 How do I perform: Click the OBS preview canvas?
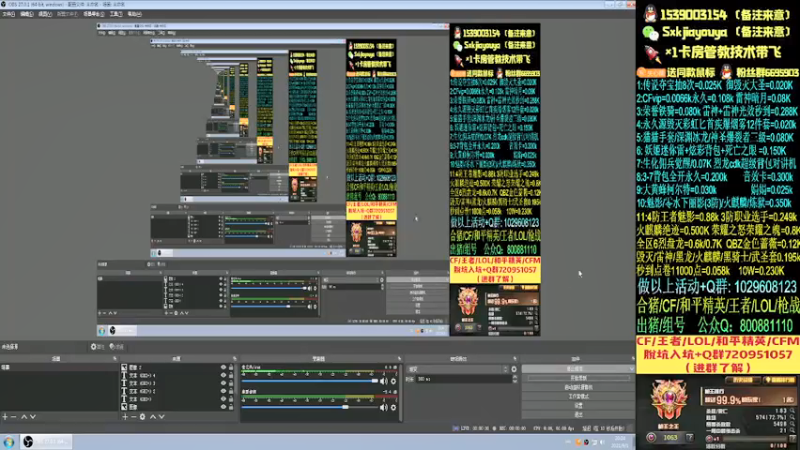[318, 180]
